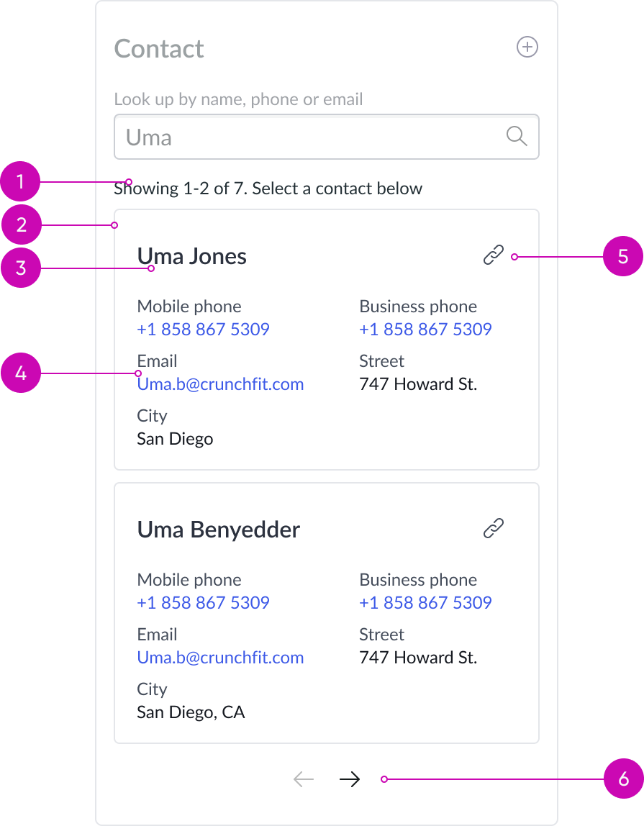Call Uma Jones business phone number

[425, 330]
